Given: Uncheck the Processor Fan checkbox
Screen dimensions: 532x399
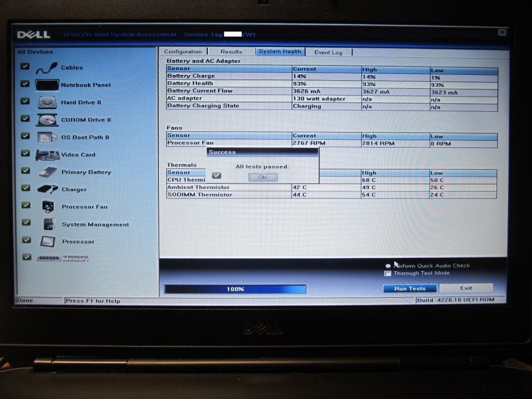Looking at the screenshot, I should 26,205.
